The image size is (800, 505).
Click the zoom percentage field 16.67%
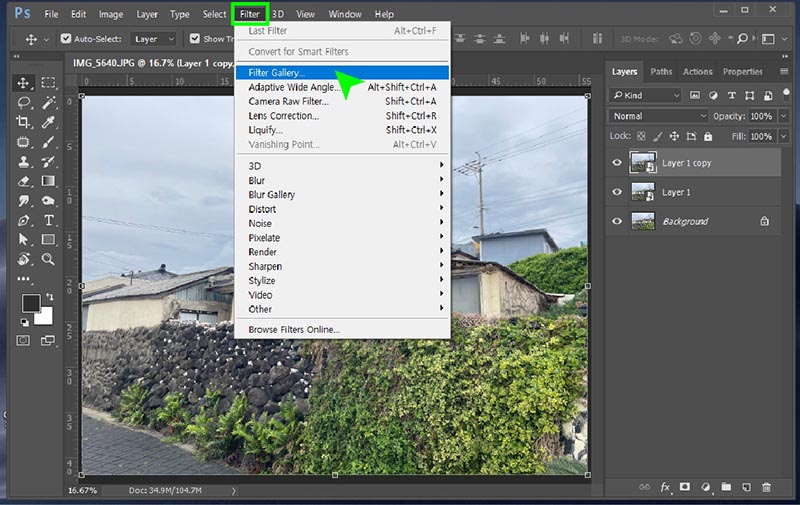pyautogui.click(x=83, y=490)
